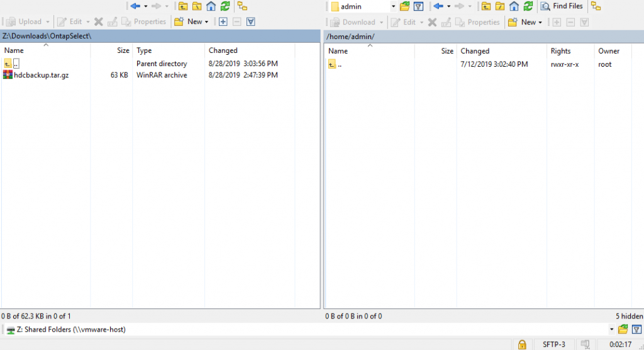644x350 pixels.
Task: Sort local files by Type column
Action: (169, 50)
